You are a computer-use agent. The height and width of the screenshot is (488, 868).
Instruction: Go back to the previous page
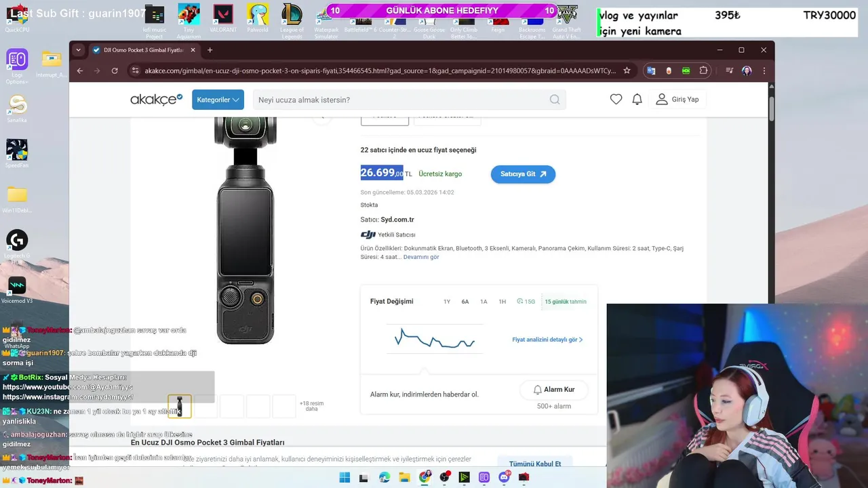[80, 70]
